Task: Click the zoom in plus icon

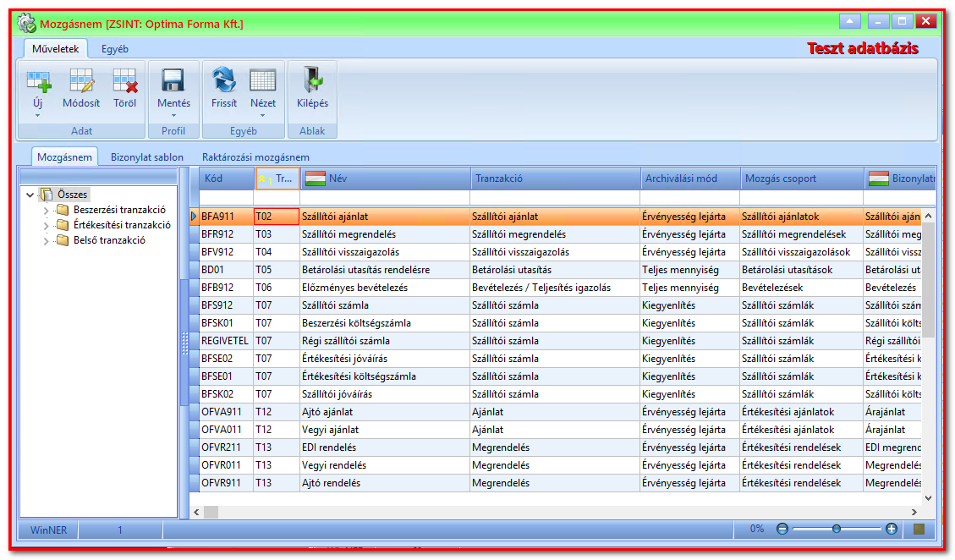Action: 892,529
